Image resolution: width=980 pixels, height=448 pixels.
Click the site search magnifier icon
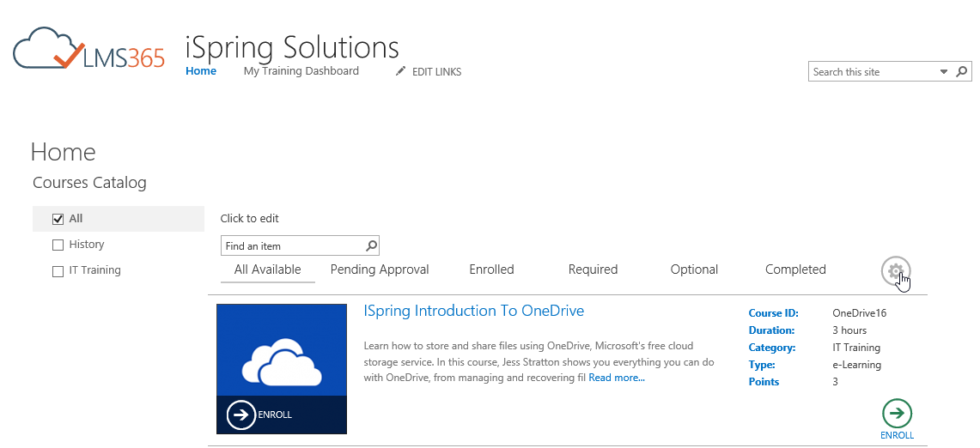(x=963, y=71)
